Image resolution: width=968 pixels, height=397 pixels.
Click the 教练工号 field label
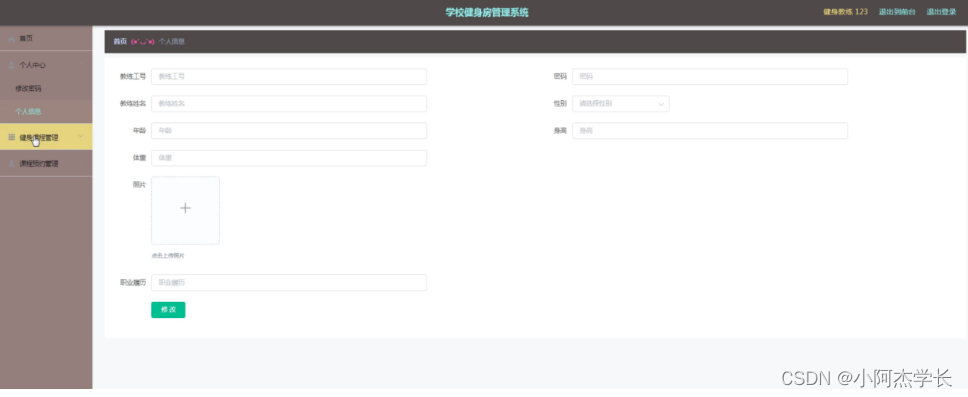pos(133,77)
